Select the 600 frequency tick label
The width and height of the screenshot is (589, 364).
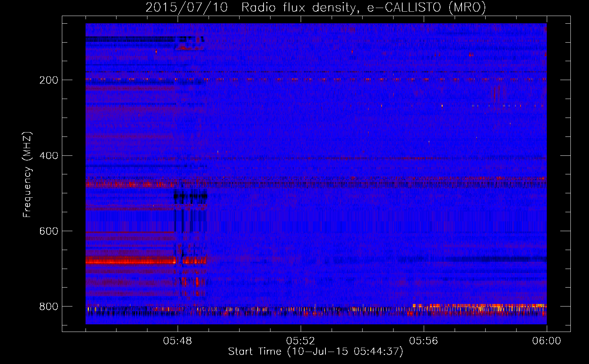click(x=49, y=232)
